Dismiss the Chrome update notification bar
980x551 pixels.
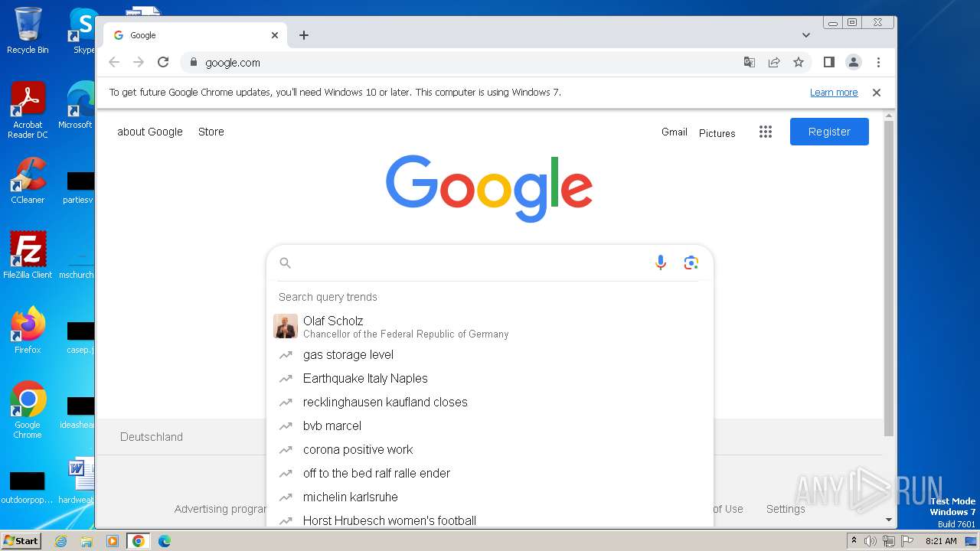877,93
